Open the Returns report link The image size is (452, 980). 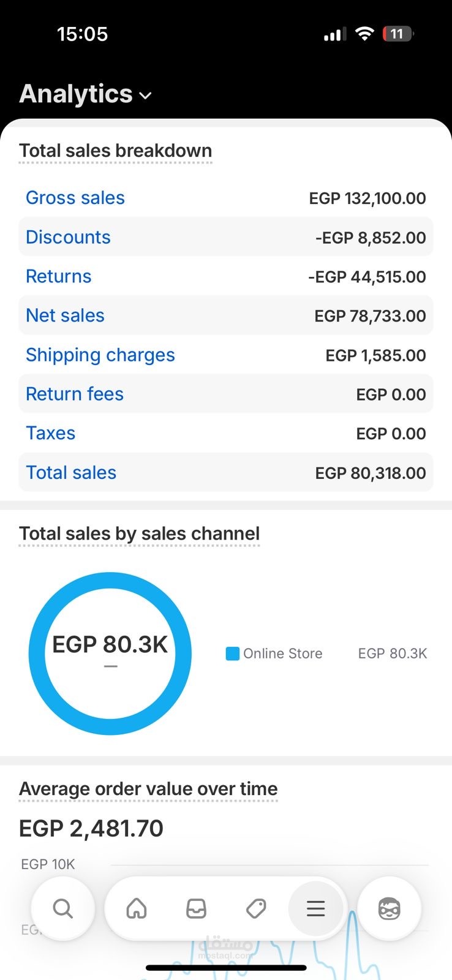pos(58,276)
